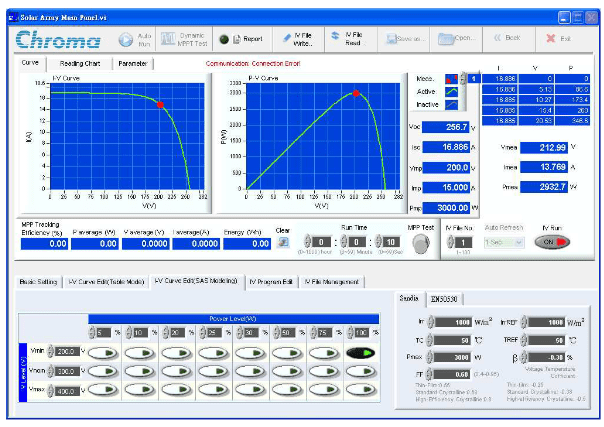Toggle the Vmax 5% power level switch
This screenshot has width=604, height=427.
coord(102,388)
